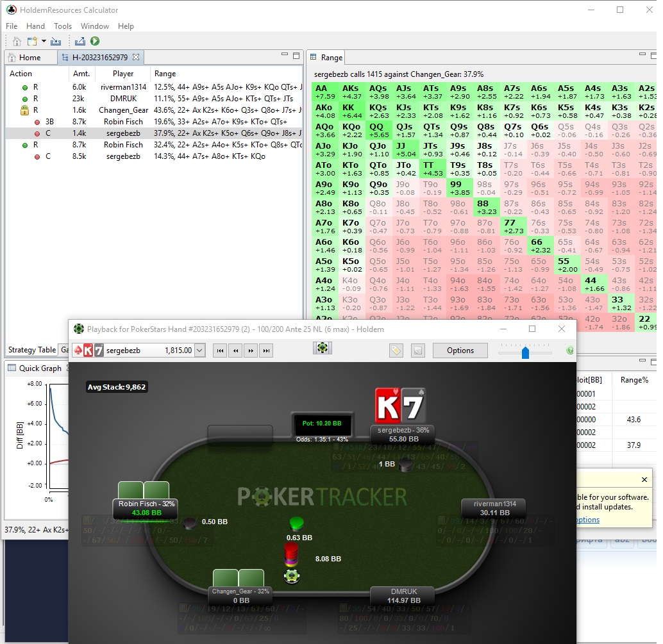Viewport: 663px width, 644px height.
Task: Click the Export toolbar icon
Action: tap(80, 42)
